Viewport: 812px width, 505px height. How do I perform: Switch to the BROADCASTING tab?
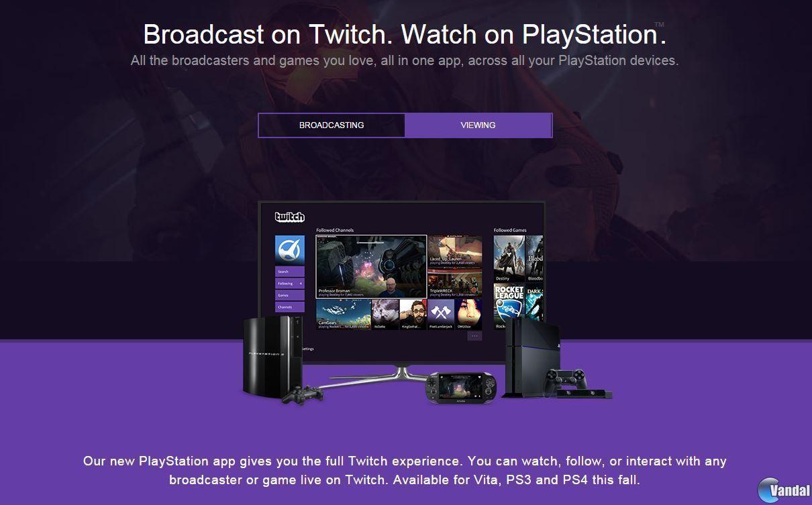[x=332, y=125]
